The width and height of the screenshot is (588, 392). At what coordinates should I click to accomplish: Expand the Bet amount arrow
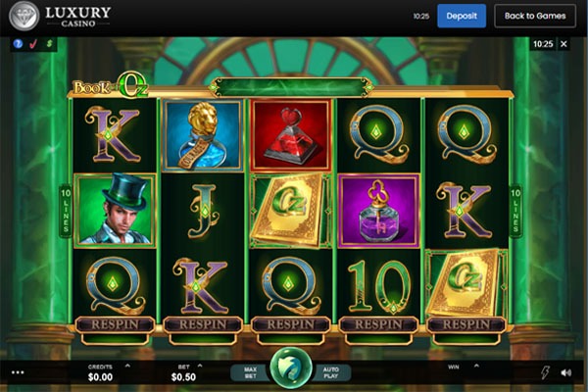(x=200, y=366)
